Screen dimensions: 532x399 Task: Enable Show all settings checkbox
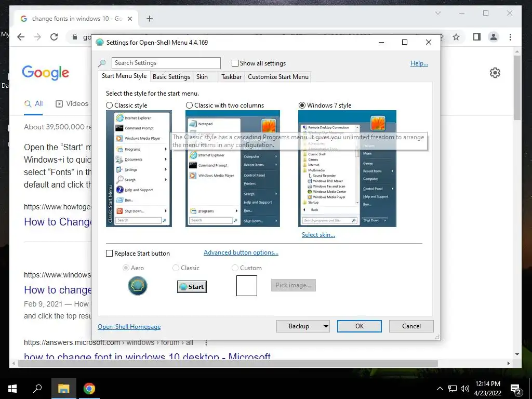pos(235,63)
